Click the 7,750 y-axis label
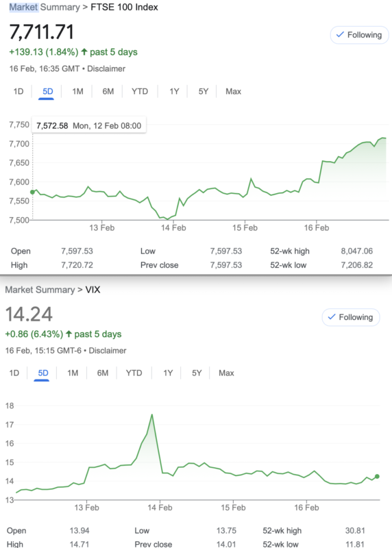The height and width of the screenshot is (548, 392). 19,125
